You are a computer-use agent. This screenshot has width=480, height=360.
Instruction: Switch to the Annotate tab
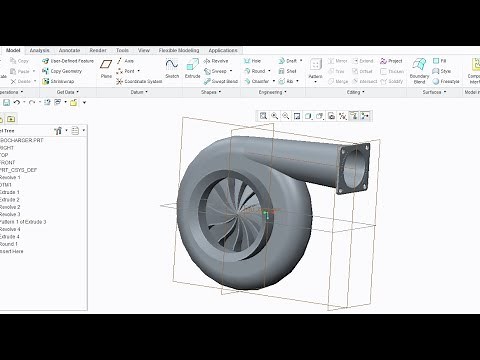(69, 50)
